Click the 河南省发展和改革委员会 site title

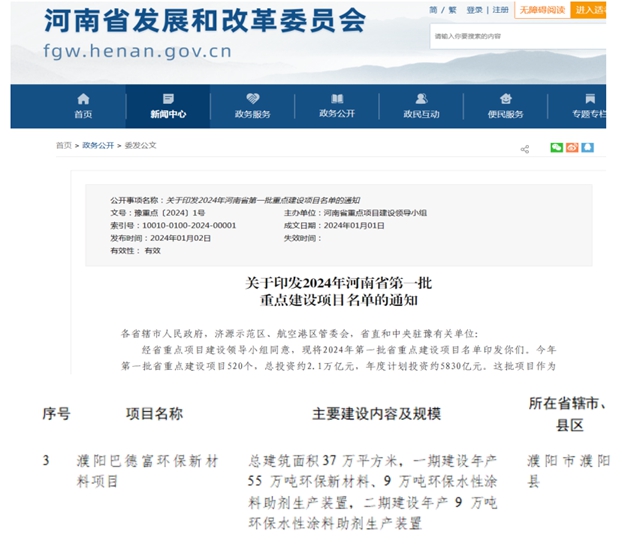(205, 20)
